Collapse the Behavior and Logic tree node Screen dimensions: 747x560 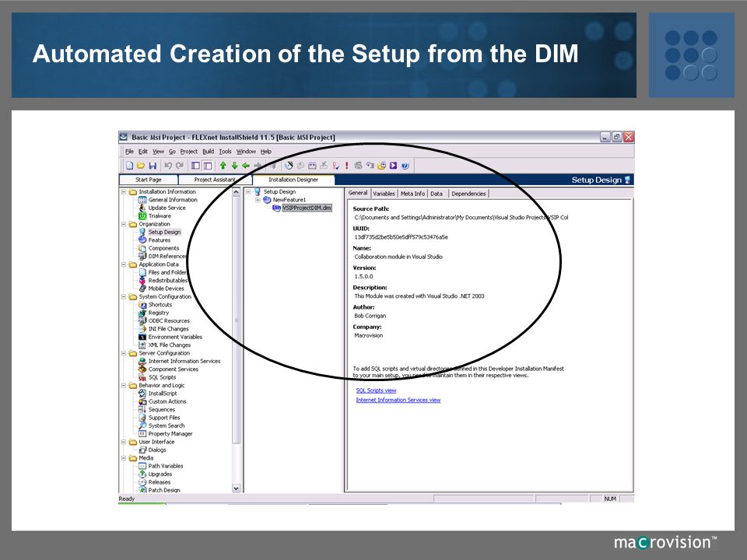tap(124, 385)
